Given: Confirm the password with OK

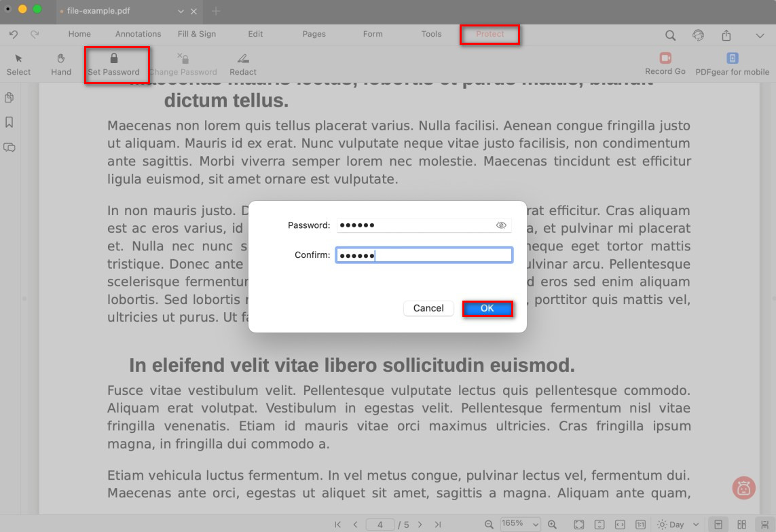Looking at the screenshot, I should (487, 309).
